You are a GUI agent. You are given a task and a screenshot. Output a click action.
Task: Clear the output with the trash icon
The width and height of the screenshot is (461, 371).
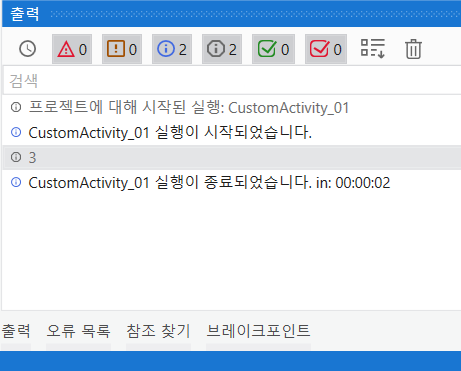[413, 49]
